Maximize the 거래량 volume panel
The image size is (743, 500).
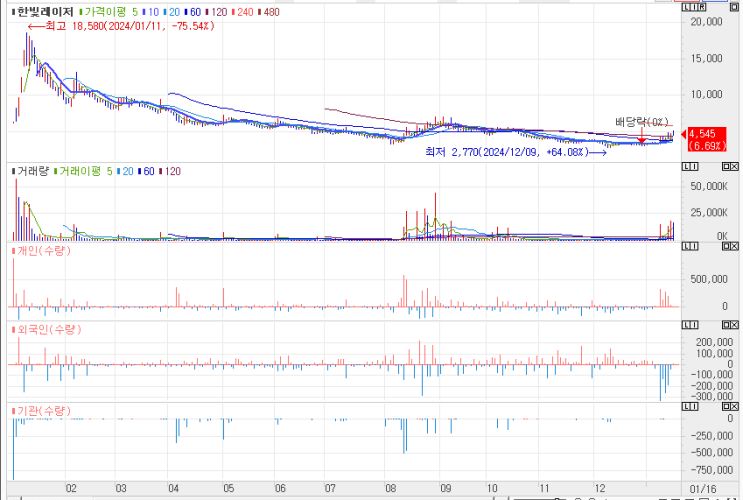pyautogui.click(x=726, y=167)
